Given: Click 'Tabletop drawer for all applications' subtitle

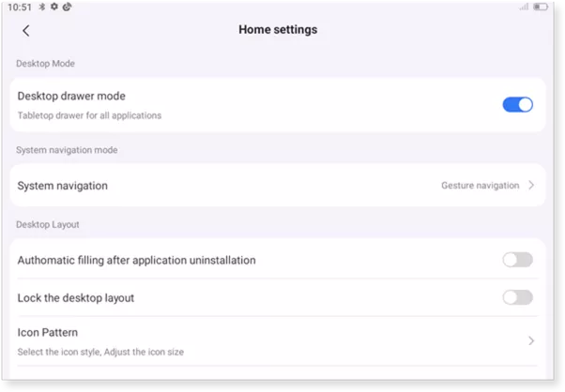Looking at the screenshot, I should (x=89, y=115).
